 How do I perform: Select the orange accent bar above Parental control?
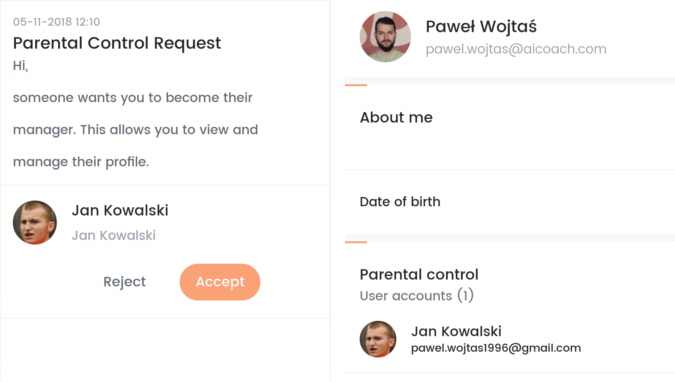point(356,242)
